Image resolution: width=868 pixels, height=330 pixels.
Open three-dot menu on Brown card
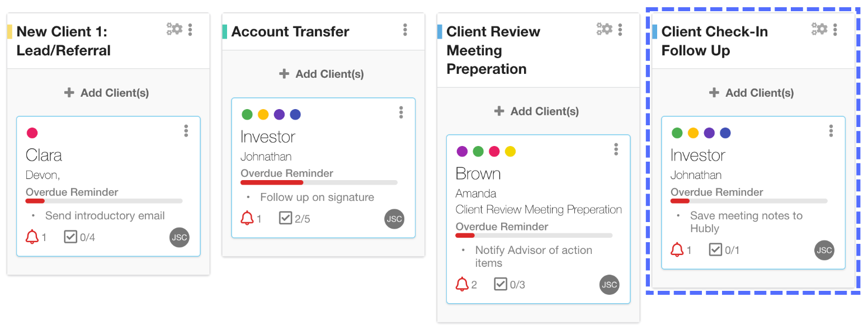click(616, 149)
